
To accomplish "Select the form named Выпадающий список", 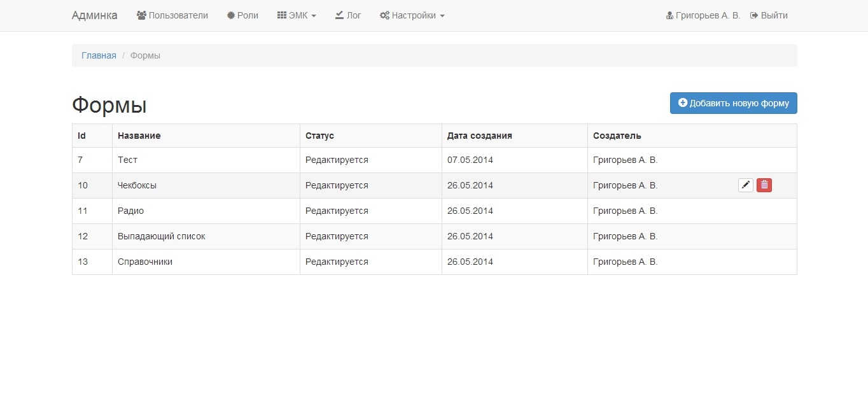I will click(162, 236).
